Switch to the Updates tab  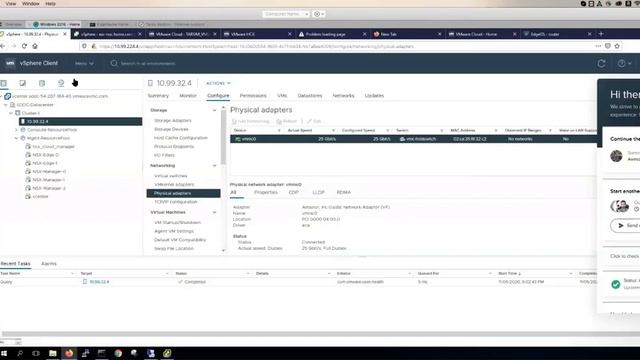click(374, 96)
